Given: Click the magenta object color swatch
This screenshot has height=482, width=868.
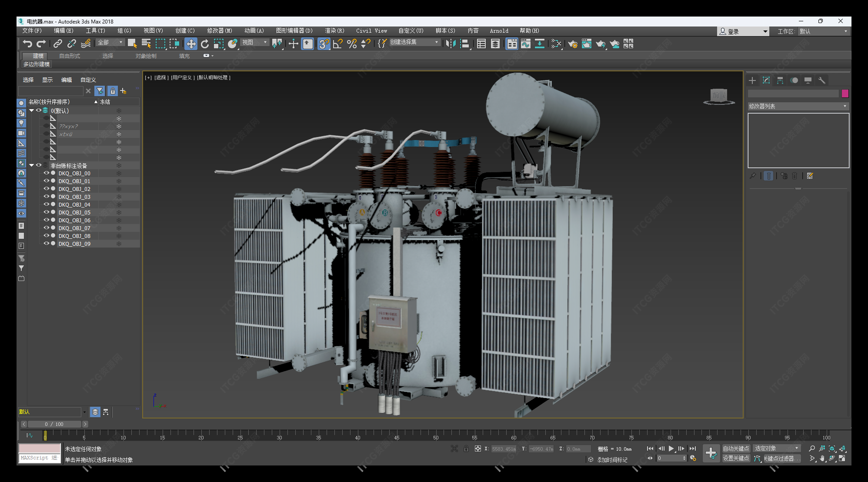Looking at the screenshot, I should 845,94.
